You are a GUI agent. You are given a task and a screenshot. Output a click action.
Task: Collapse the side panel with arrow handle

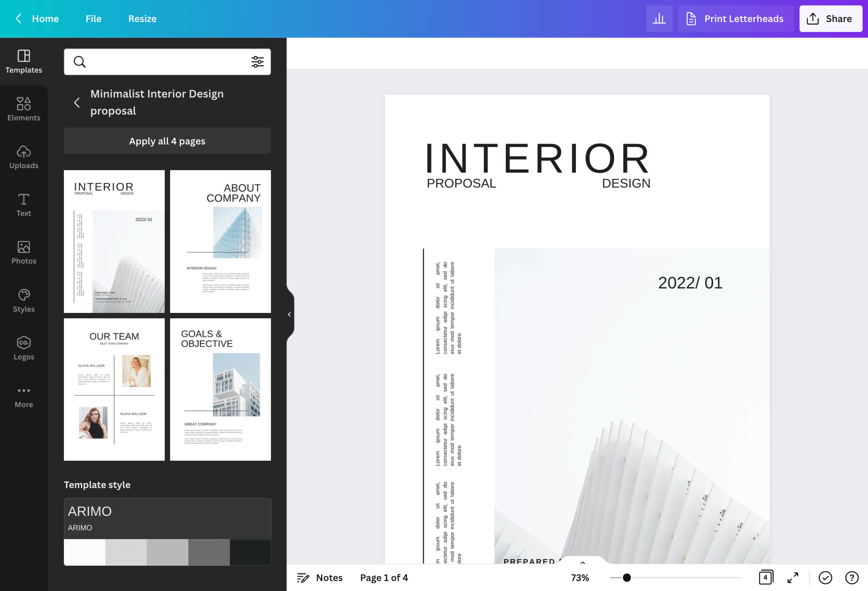click(289, 315)
